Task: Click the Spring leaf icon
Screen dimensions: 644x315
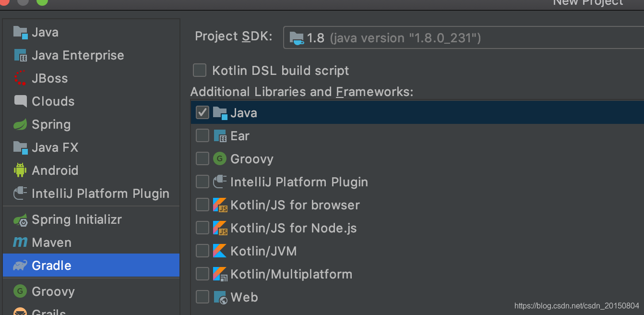Action: [20, 124]
